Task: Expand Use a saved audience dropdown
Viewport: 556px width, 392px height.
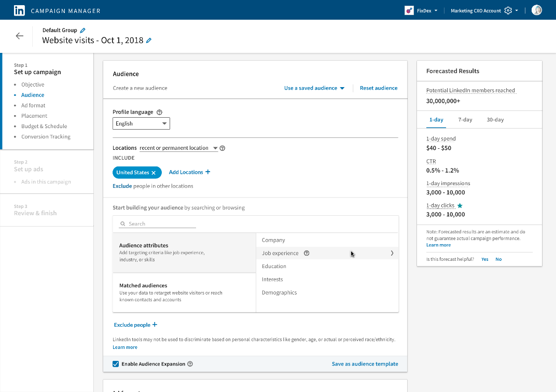Action: point(314,88)
